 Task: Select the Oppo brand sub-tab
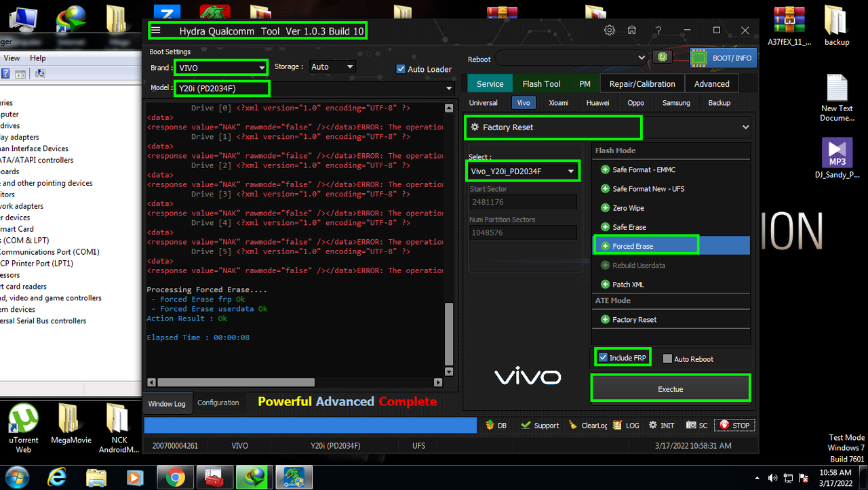[635, 103]
